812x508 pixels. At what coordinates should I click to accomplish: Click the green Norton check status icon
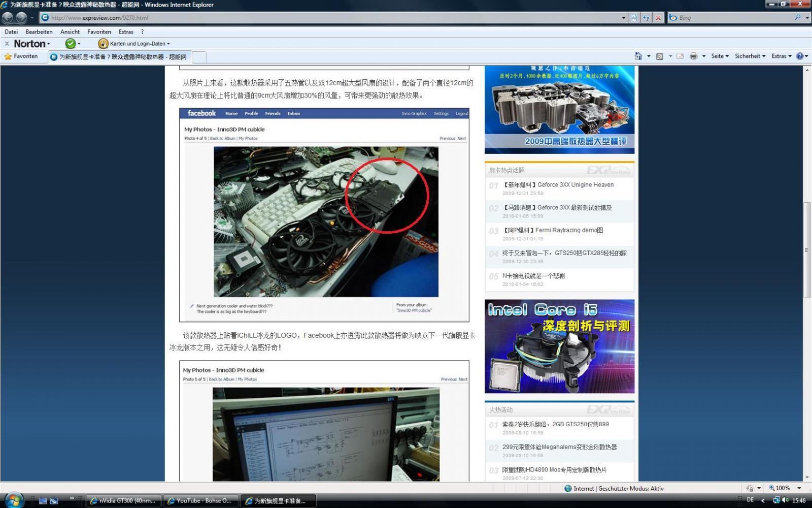coord(71,44)
